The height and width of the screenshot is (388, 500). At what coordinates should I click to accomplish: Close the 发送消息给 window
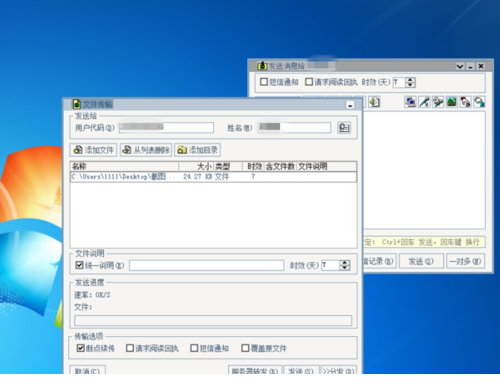(481, 66)
